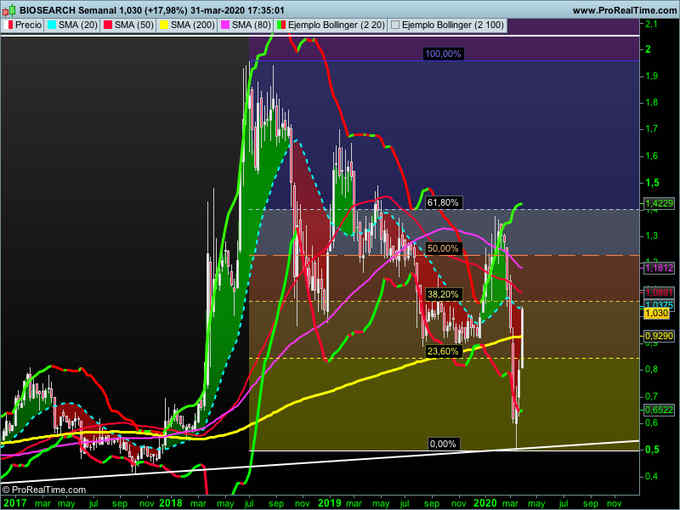Click the 2020 label on time axis
The width and height of the screenshot is (680, 510).
tap(485, 503)
